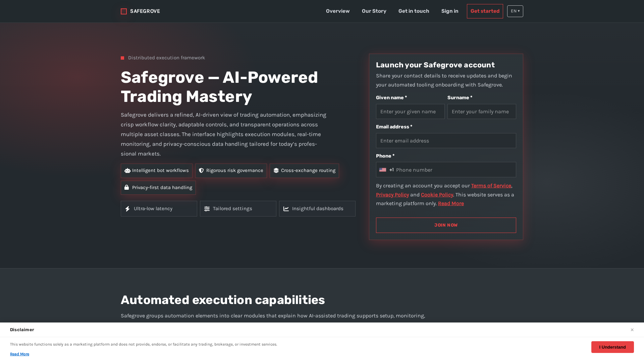Image resolution: width=644 pixels, height=362 pixels.
Task: Go to Our Story page
Action: click(374, 11)
